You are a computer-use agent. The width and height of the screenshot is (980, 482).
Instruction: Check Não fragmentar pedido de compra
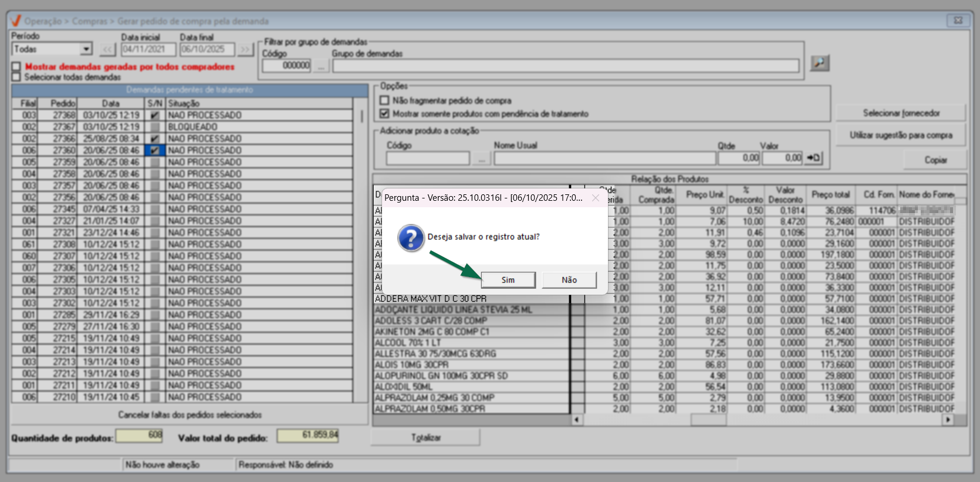(x=384, y=100)
